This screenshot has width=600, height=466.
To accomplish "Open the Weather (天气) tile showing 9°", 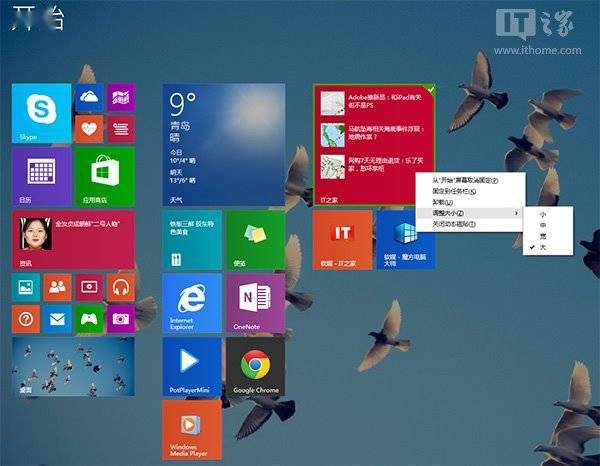I will [x=224, y=145].
